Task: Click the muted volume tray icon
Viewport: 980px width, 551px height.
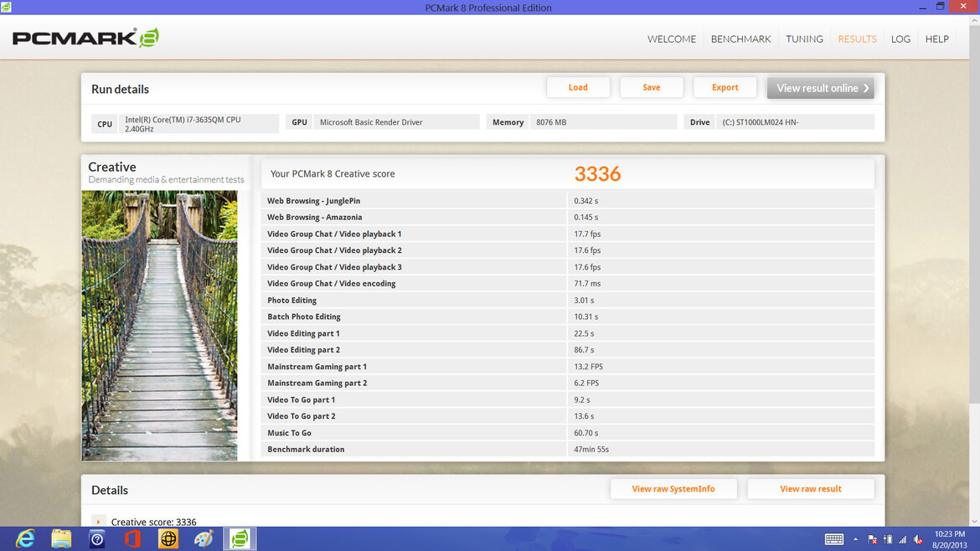Action: point(918,539)
